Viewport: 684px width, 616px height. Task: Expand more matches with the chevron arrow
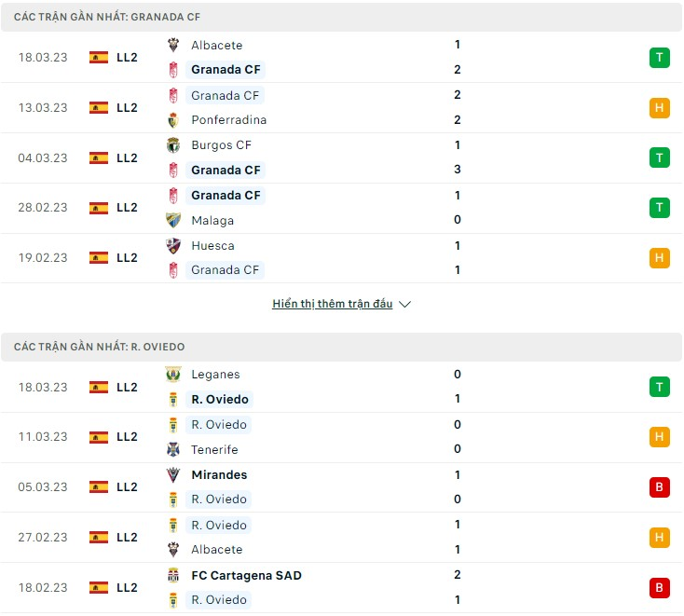[404, 304]
